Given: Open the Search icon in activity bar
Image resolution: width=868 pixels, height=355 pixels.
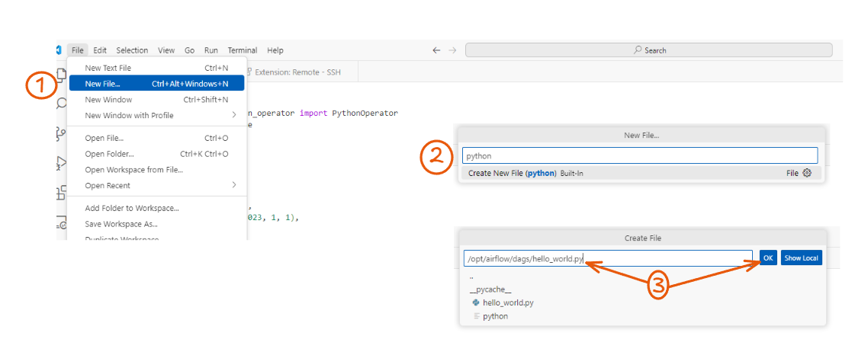Looking at the screenshot, I should (61, 104).
